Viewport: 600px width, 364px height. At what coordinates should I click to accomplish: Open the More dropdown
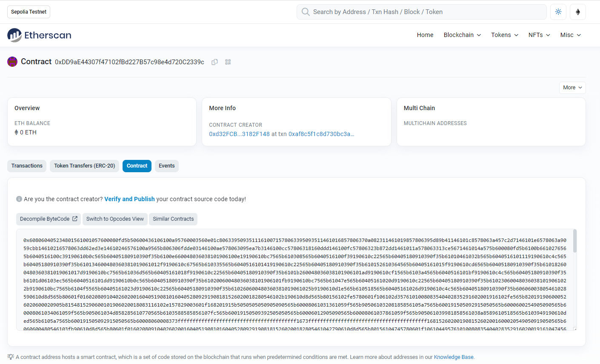tap(572, 88)
